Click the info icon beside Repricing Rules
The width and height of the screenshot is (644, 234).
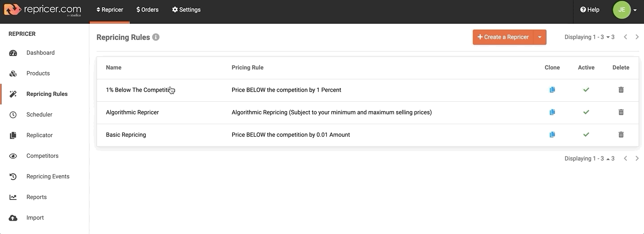point(156,37)
